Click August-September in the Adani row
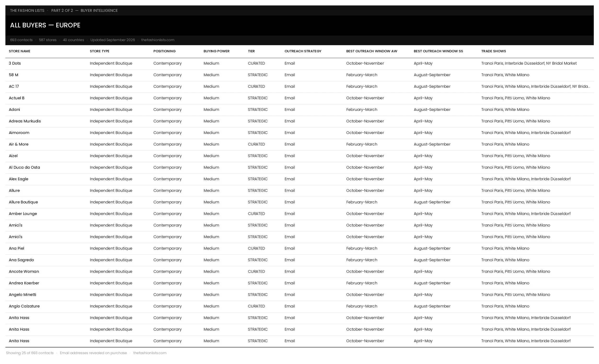The width and height of the screenshot is (599, 364). (432, 109)
